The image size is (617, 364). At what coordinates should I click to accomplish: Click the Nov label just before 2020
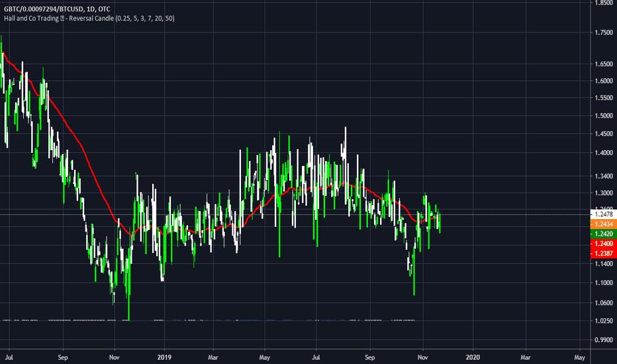(x=422, y=357)
